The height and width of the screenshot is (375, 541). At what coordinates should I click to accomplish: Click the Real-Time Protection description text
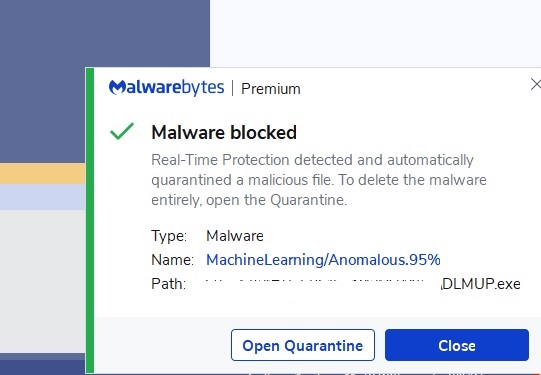[319, 180]
